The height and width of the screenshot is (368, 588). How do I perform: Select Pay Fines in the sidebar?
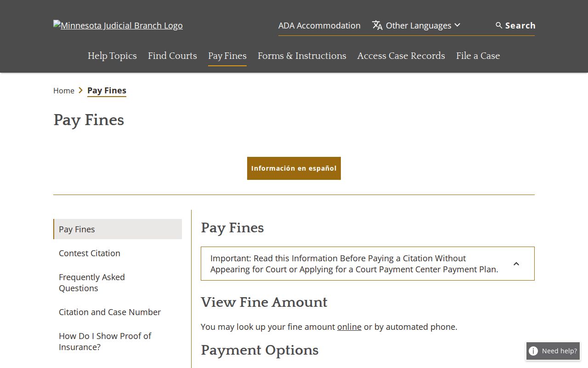pyautogui.click(x=118, y=229)
